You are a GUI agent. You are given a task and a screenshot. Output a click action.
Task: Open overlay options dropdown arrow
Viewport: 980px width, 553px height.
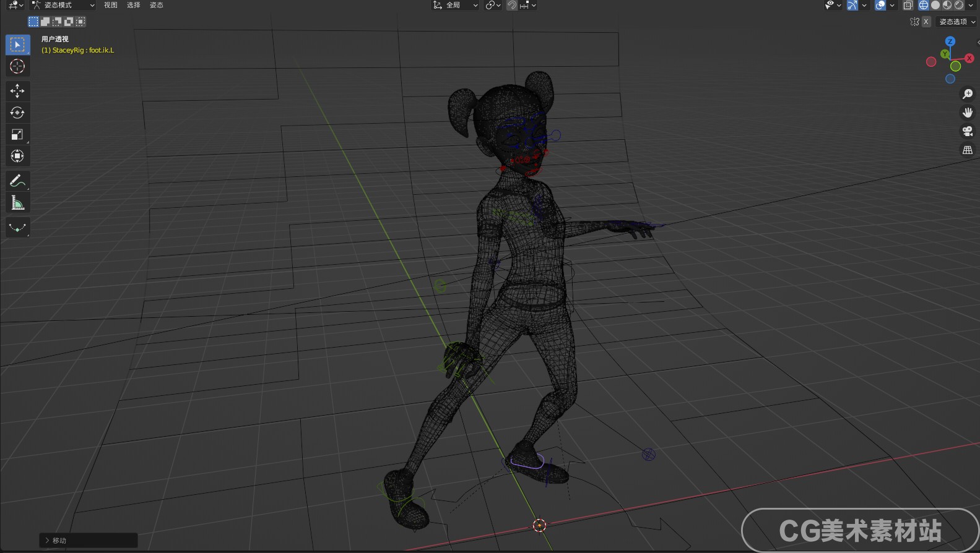(892, 5)
